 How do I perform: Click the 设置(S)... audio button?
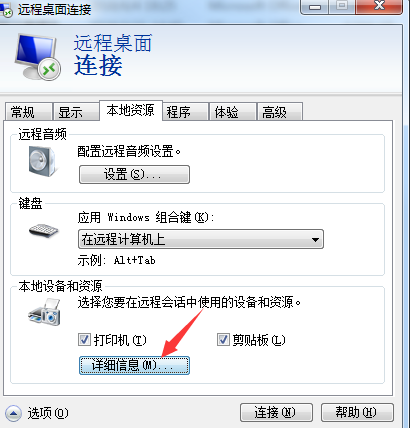pos(134,174)
